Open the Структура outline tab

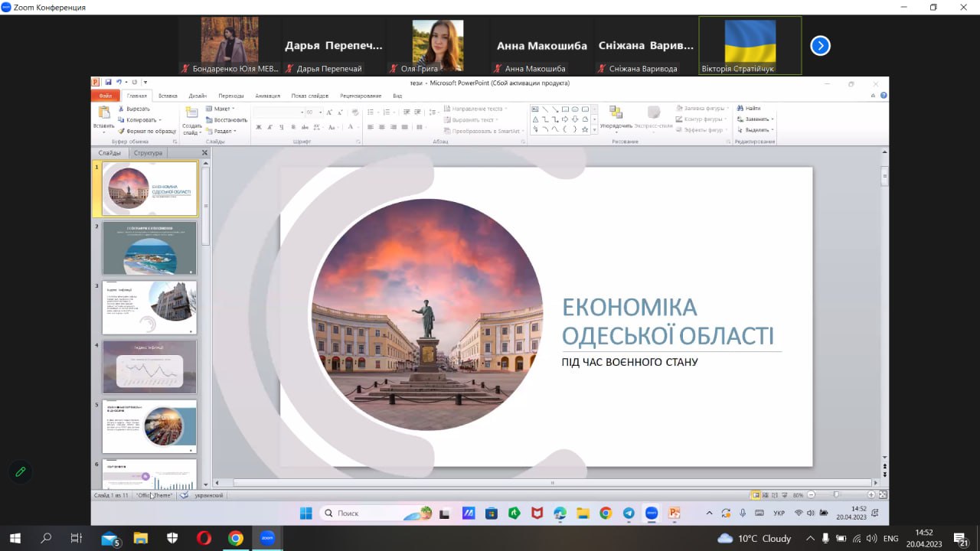tap(148, 153)
